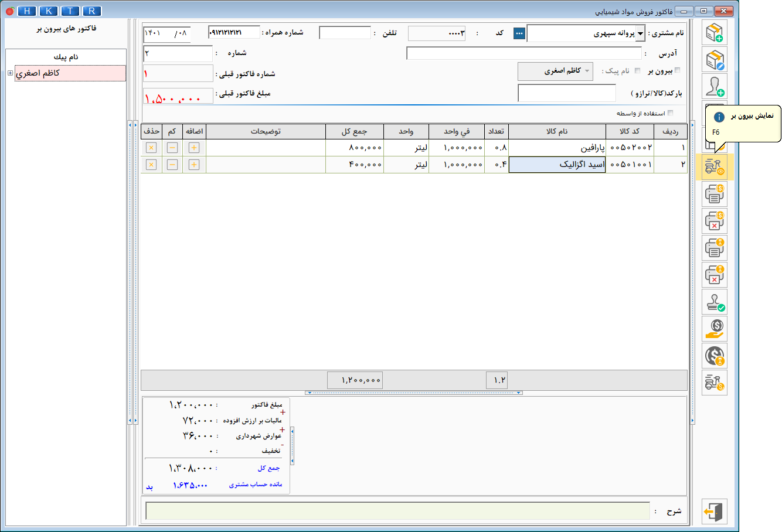
Task: Open the courier کاظم اصغری dropdown
Action: (x=587, y=71)
